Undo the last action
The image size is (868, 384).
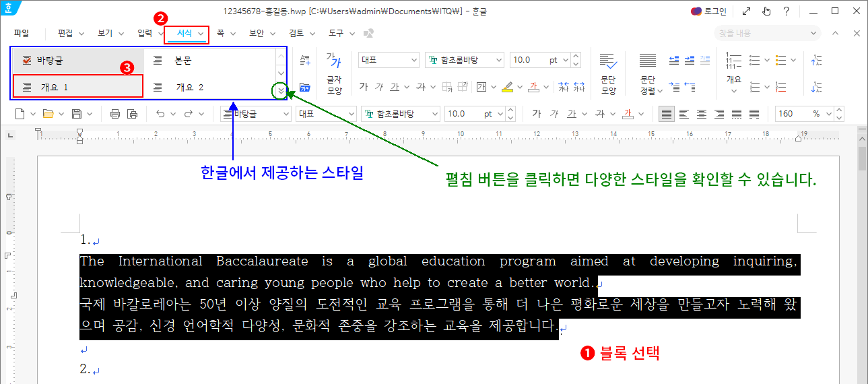coord(160,114)
